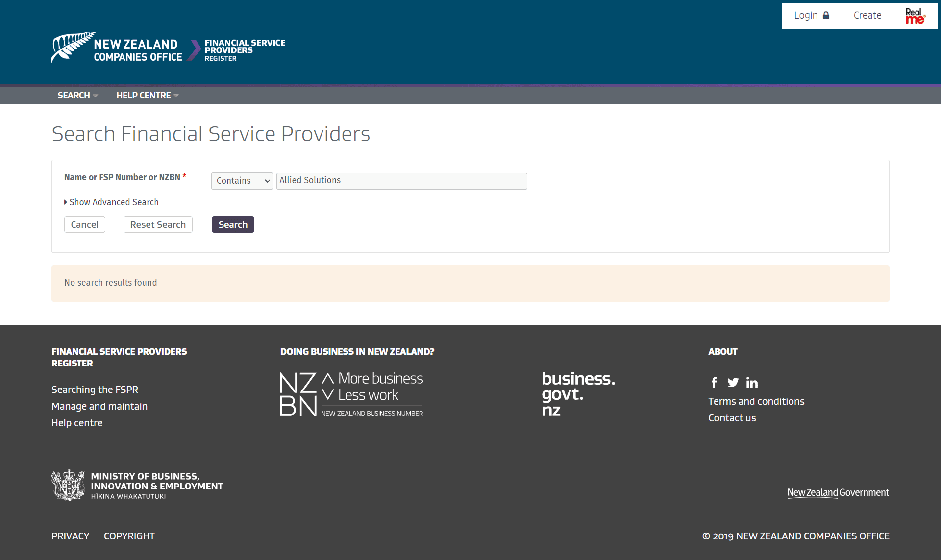The image size is (941, 560).
Task: Click the Facebook icon in footer
Action: click(713, 382)
